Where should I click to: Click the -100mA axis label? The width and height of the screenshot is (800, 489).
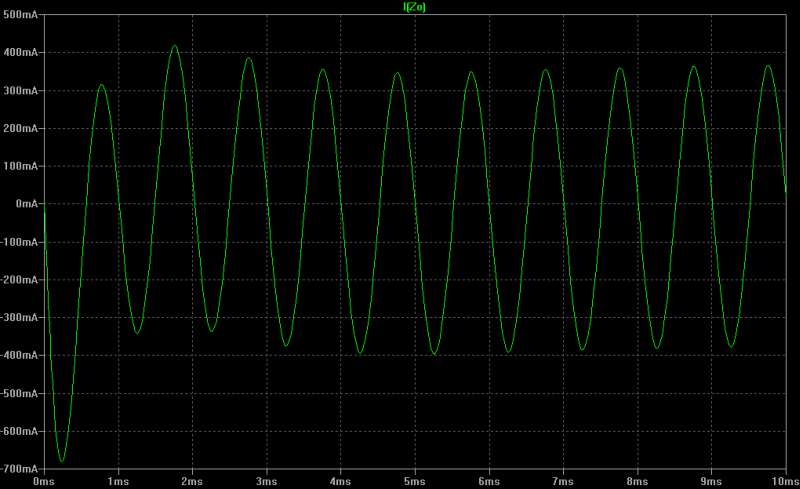[19, 242]
